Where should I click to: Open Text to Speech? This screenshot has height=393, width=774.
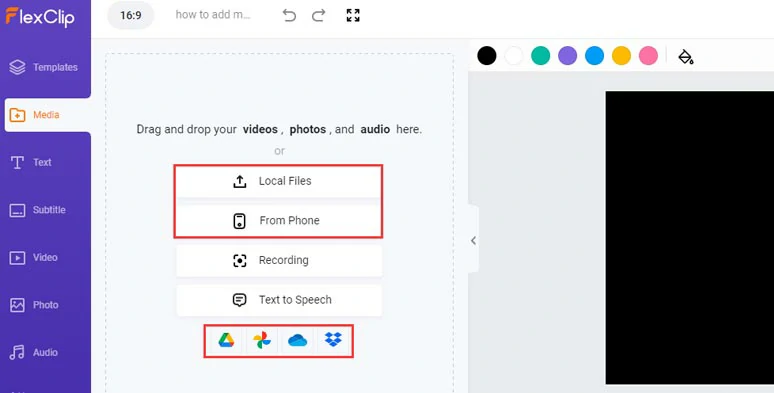(x=279, y=300)
